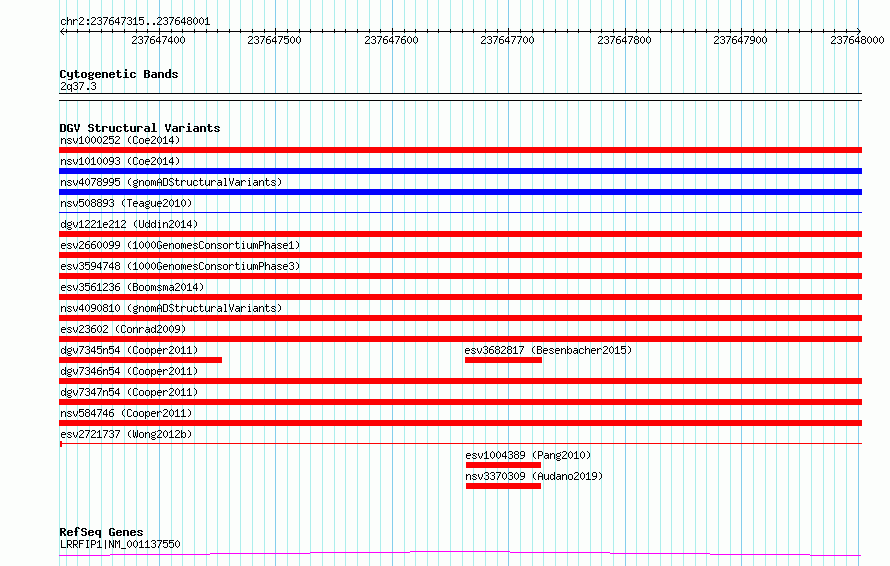Click the red bar for dgv1221e212
This screenshot has height=566, width=890.
click(x=460, y=234)
